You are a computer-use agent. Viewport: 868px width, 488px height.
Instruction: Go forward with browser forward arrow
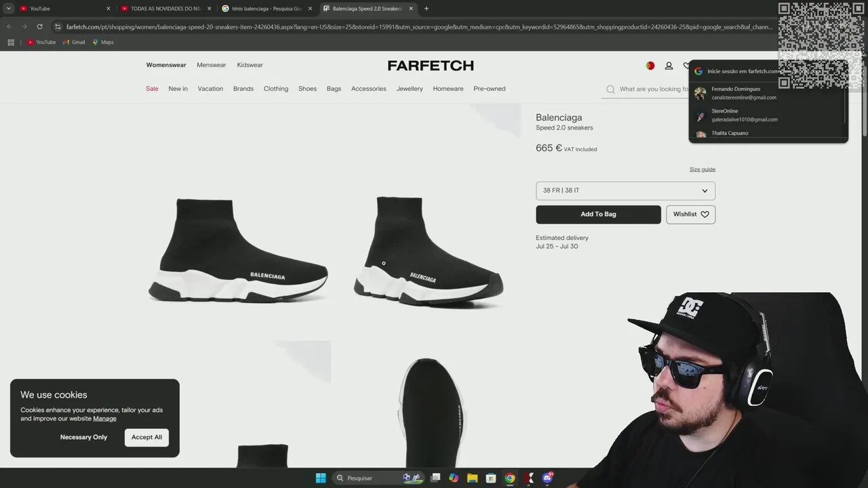24,26
